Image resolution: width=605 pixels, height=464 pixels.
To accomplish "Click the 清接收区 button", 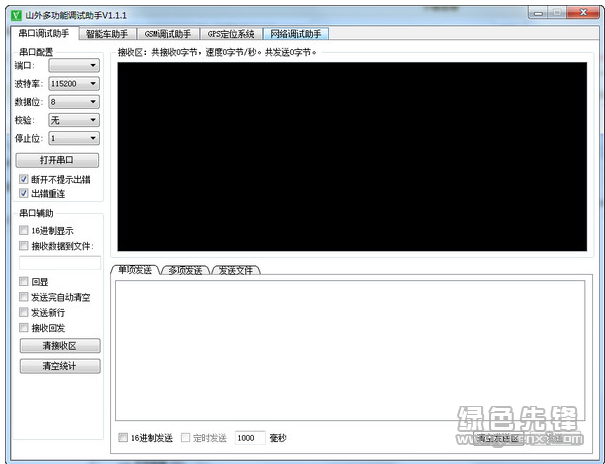I will pos(59,346).
